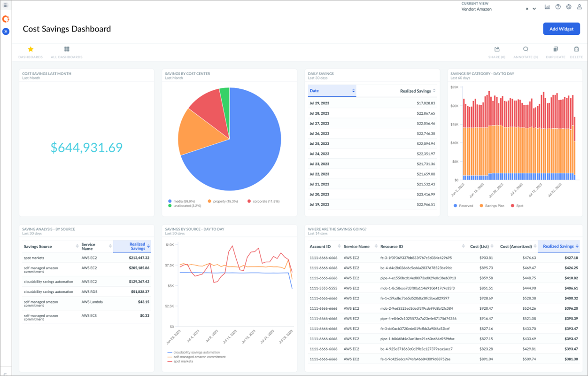Expand the Current View vendor filter chevron
Image resolution: width=588 pixels, height=376 pixels.
[x=534, y=8]
